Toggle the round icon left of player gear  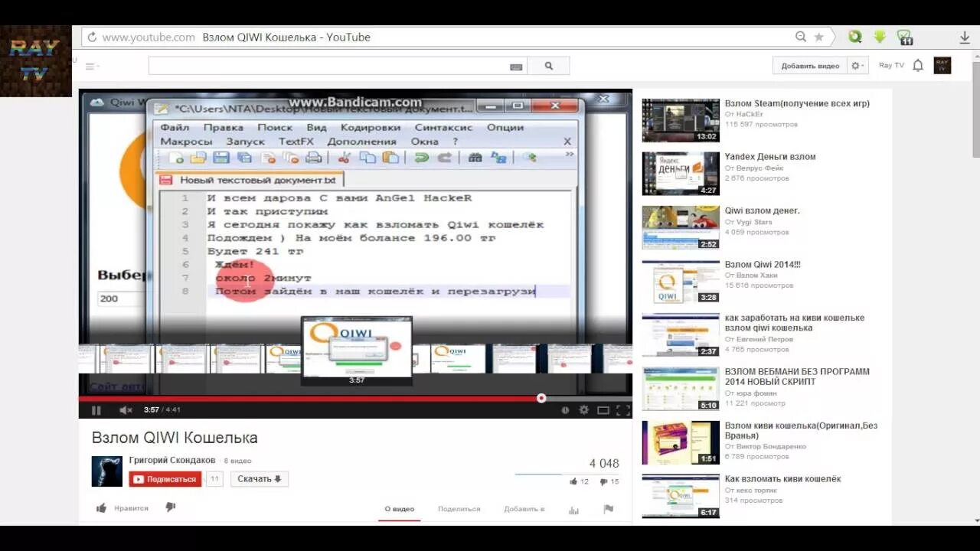[565, 410]
